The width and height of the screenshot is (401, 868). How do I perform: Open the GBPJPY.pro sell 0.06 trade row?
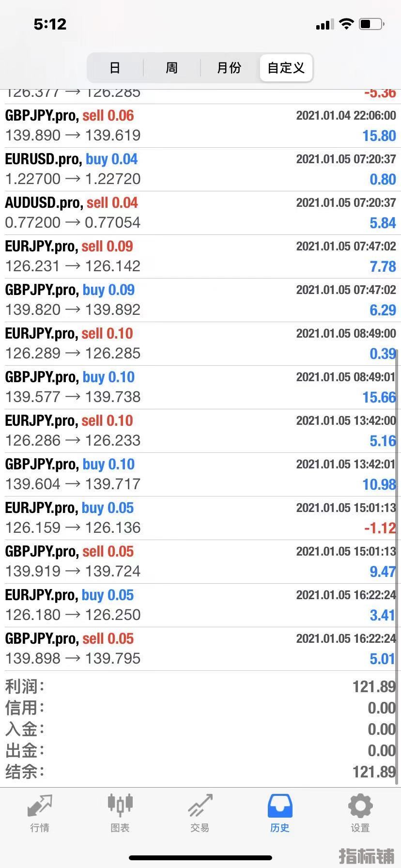click(200, 126)
